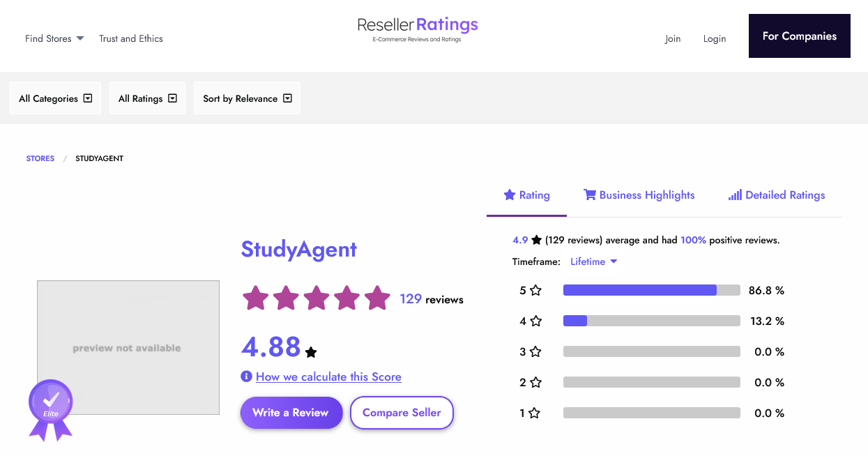
Task: Click the StudyAgent preview image placeholder
Action: pyautogui.click(x=128, y=347)
